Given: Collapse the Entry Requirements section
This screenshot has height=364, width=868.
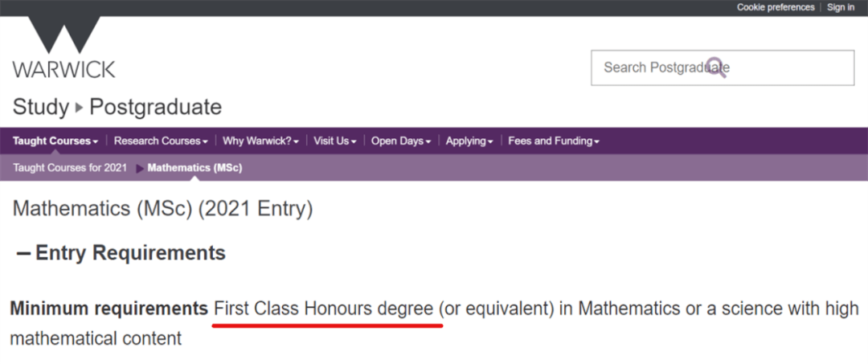Looking at the screenshot, I should (23, 253).
